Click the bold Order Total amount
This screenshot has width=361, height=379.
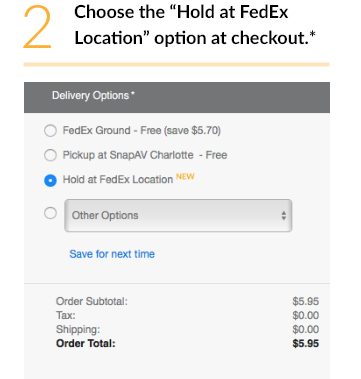click(x=306, y=343)
